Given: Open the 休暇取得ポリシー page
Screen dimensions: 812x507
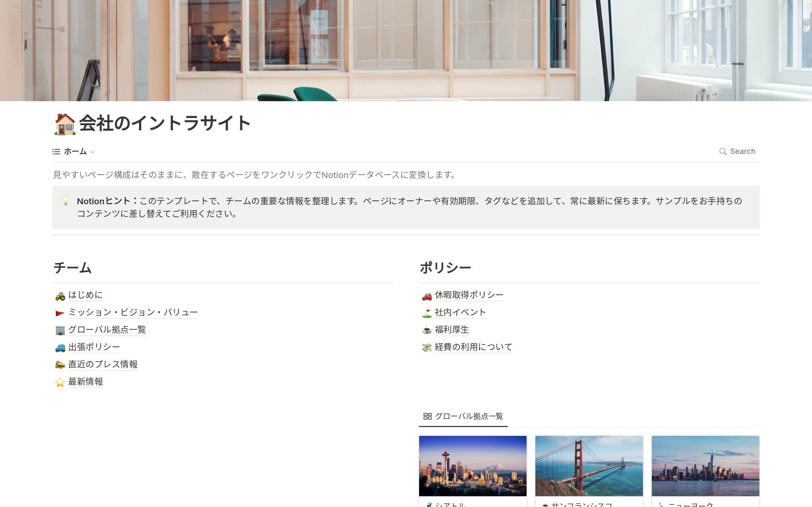Looking at the screenshot, I should pyautogui.click(x=468, y=295).
